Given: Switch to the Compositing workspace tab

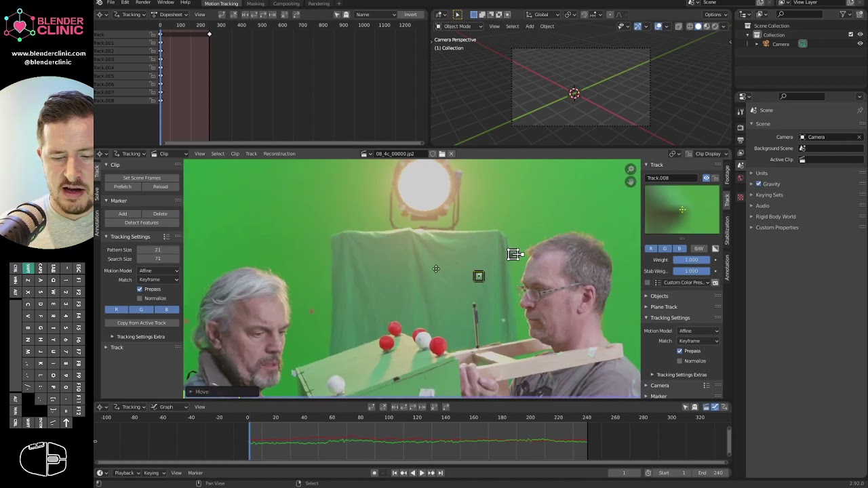Looking at the screenshot, I should [286, 3].
